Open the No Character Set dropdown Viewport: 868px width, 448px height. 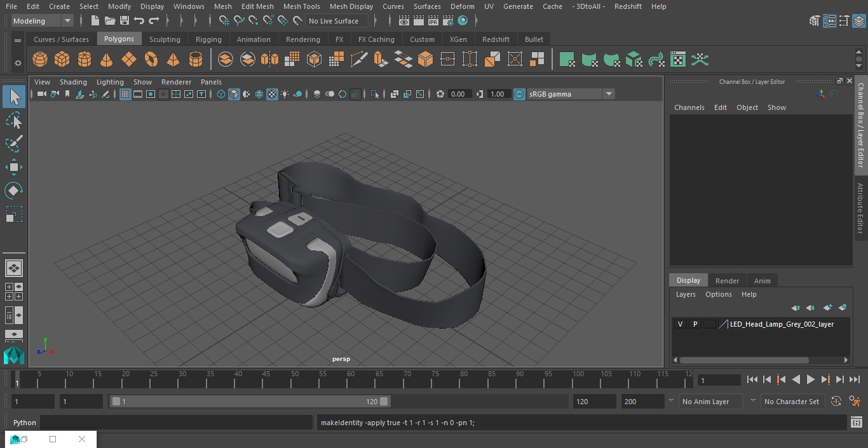(x=792, y=402)
